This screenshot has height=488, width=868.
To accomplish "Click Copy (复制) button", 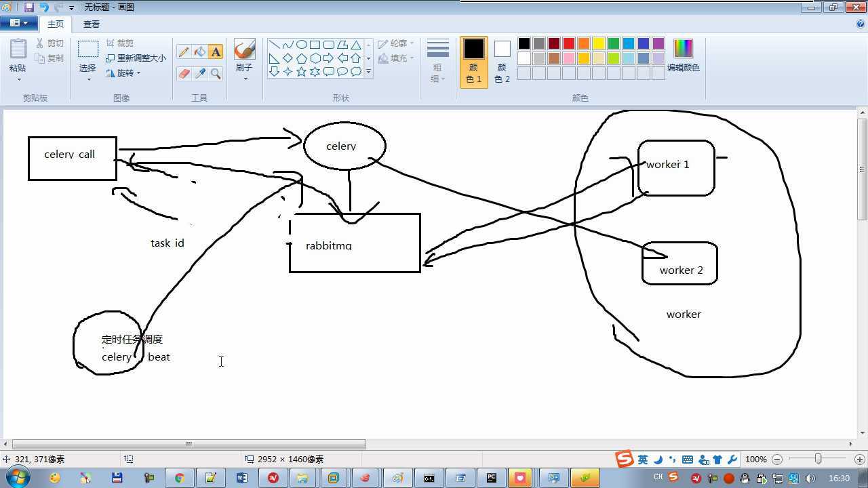I will tap(50, 58).
